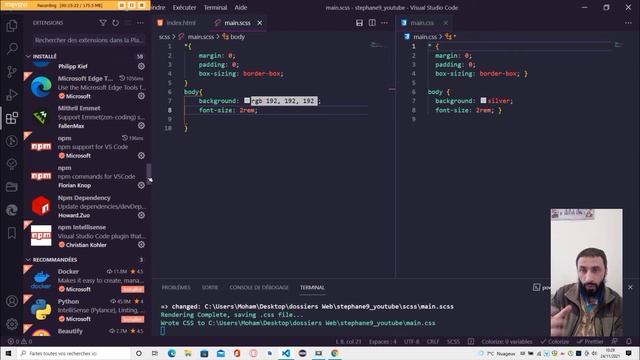Filter extensions with the funnel icon

pyautogui.click(x=103, y=23)
